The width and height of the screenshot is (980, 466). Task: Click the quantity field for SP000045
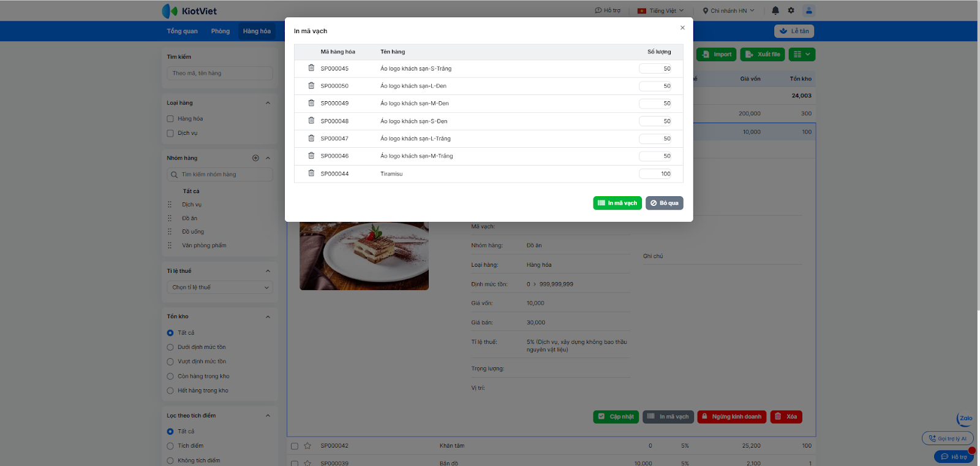(x=655, y=69)
